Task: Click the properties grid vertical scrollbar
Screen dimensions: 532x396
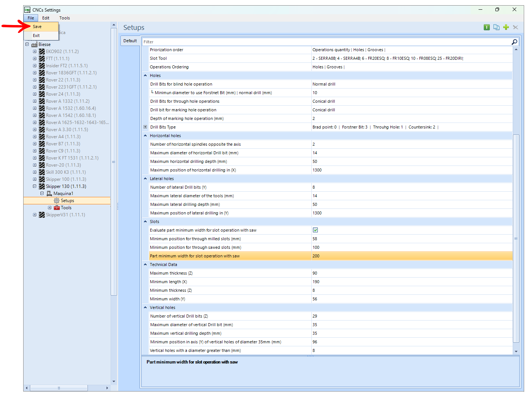Action: coord(516,238)
